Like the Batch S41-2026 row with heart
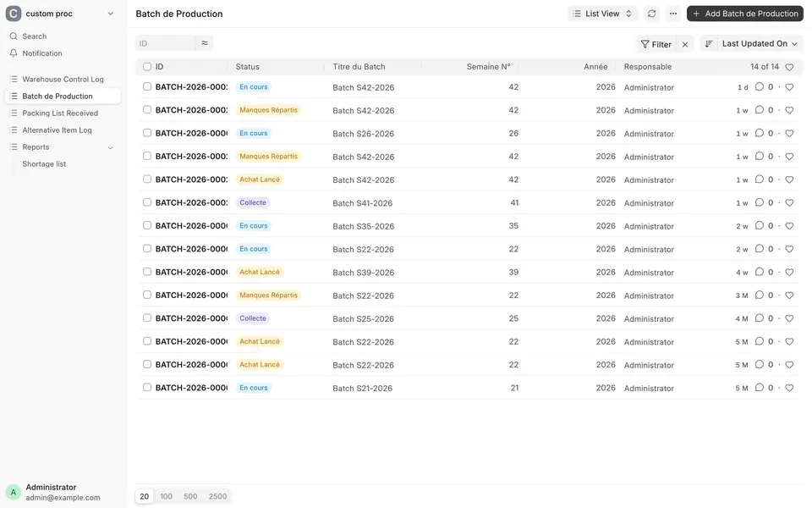Image resolution: width=812 pixels, height=508 pixels. click(789, 202)
